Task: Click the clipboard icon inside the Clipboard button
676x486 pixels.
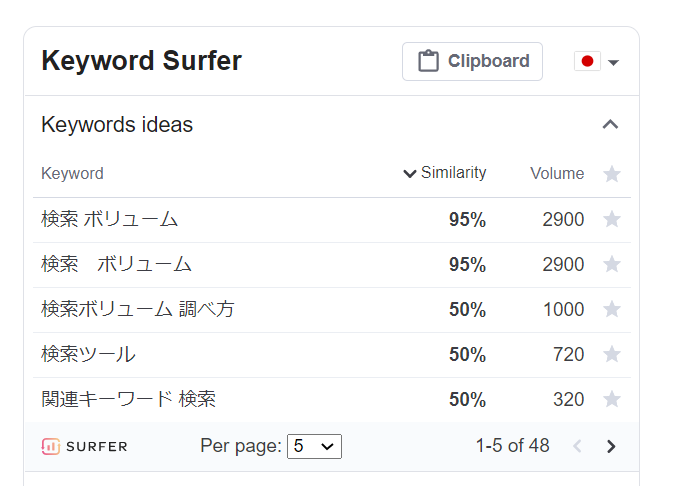Action: [x=428, y=61]
